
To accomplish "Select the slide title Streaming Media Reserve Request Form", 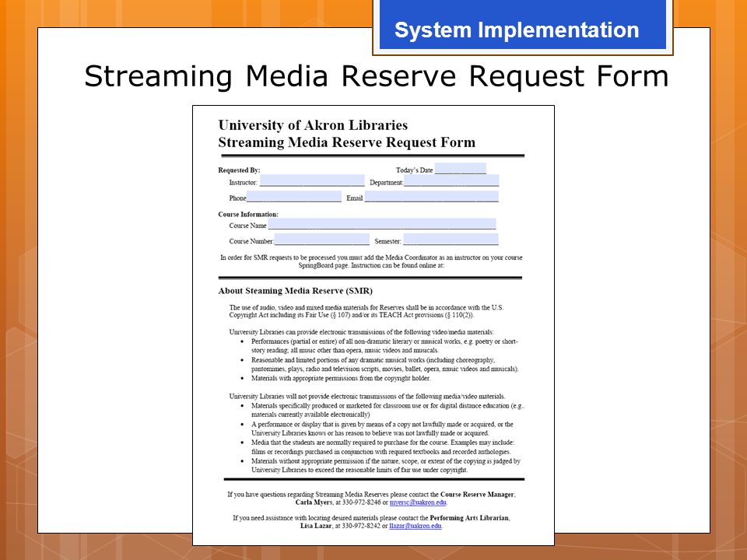I will [377, 76].
